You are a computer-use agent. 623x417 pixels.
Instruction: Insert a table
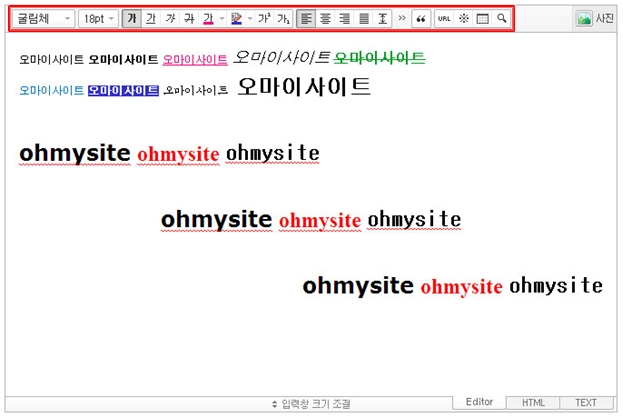482,19
